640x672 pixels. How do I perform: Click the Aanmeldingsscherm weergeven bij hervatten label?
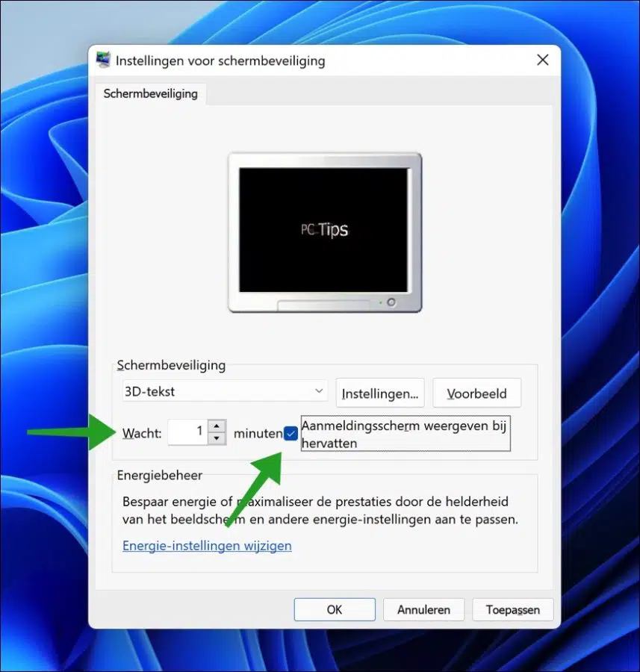405,434
